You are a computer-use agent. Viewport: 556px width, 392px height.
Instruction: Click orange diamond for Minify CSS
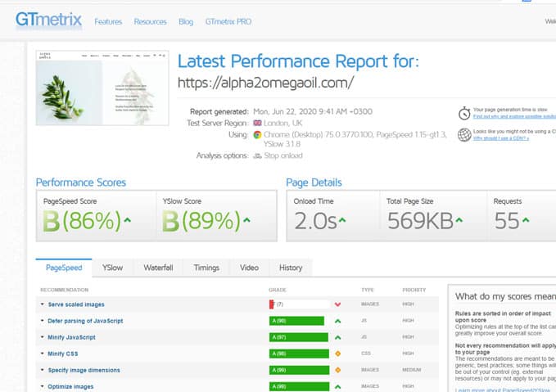(x=338, y=354)
